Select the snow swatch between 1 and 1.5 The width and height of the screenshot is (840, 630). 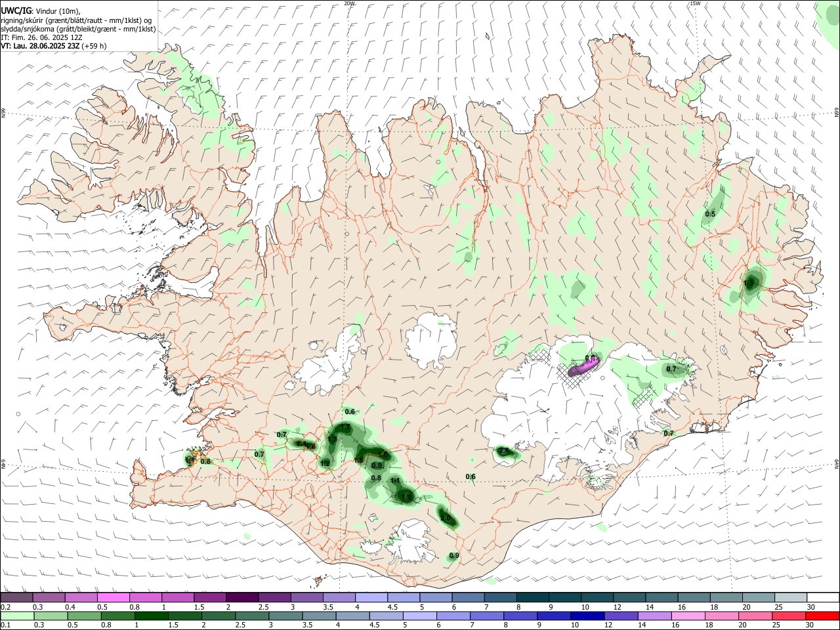[x=177, y=597]
